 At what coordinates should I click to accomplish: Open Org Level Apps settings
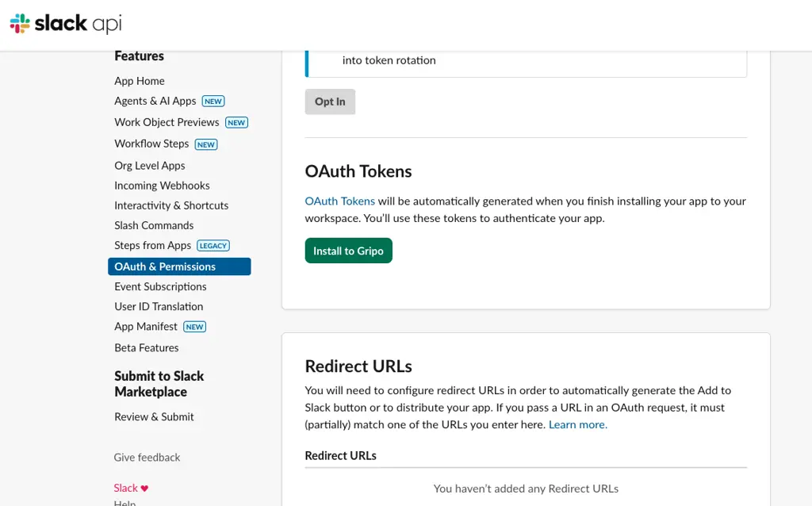[150, 166]
